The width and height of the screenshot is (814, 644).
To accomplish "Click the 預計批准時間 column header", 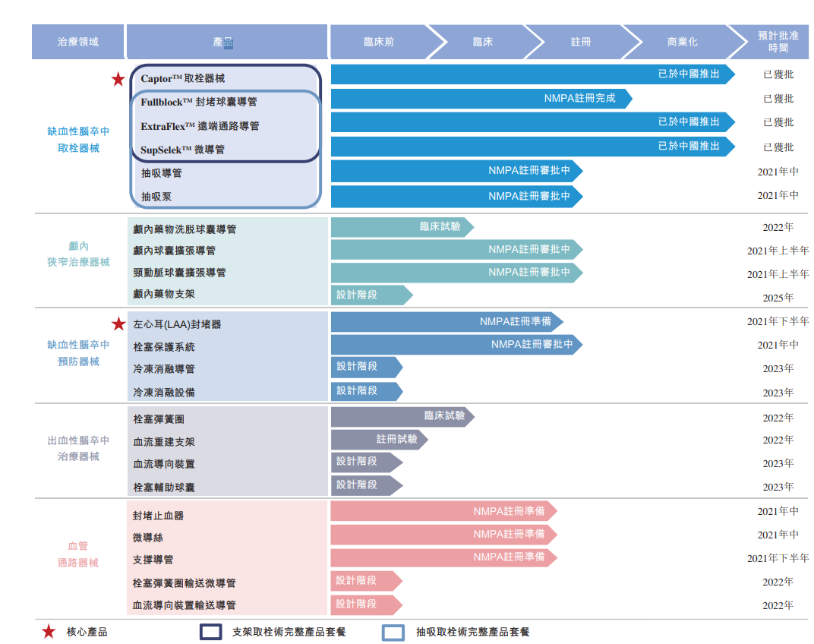I will coord(777,42).
